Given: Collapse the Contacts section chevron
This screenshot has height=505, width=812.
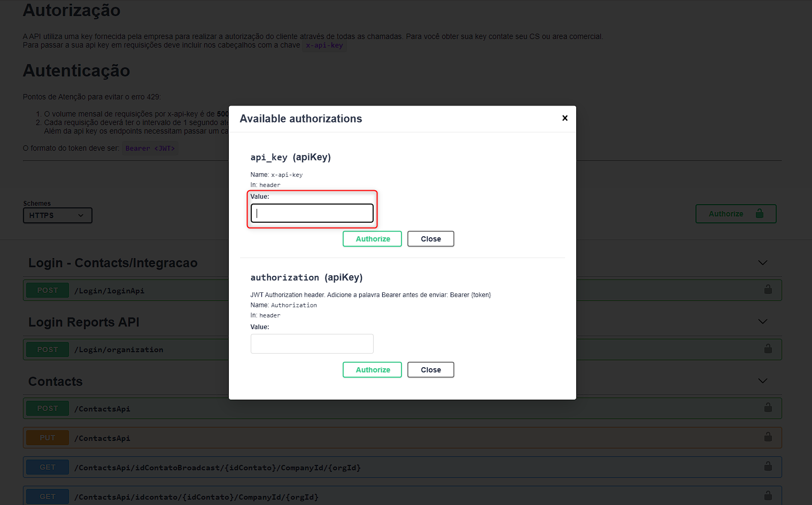Looking at the screenshot, I should tap(763, 381).
